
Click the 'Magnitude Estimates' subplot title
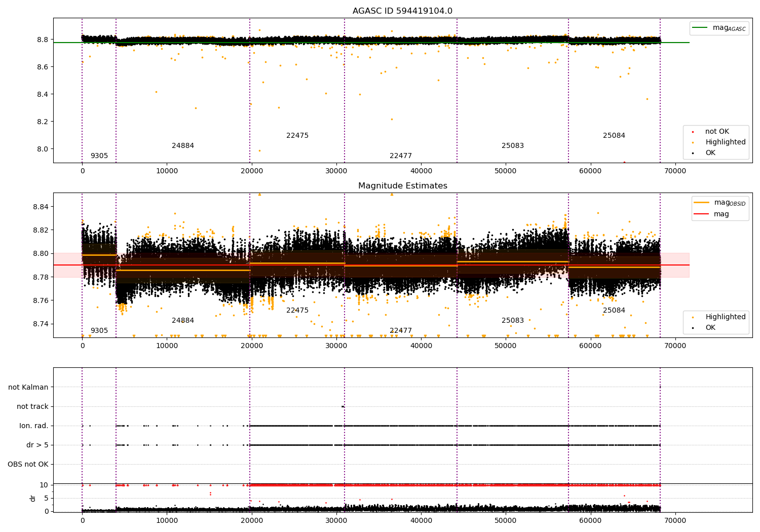402,186
